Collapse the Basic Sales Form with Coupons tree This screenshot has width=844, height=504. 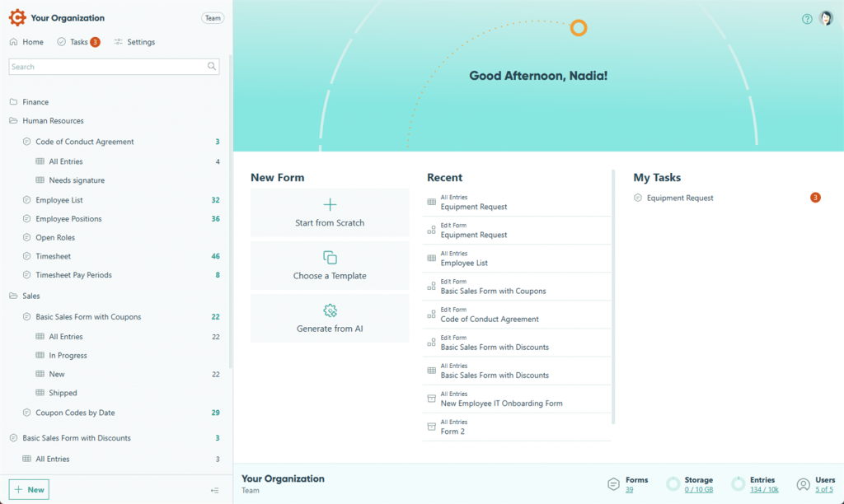pyautogui.click(x=26, y=316)
